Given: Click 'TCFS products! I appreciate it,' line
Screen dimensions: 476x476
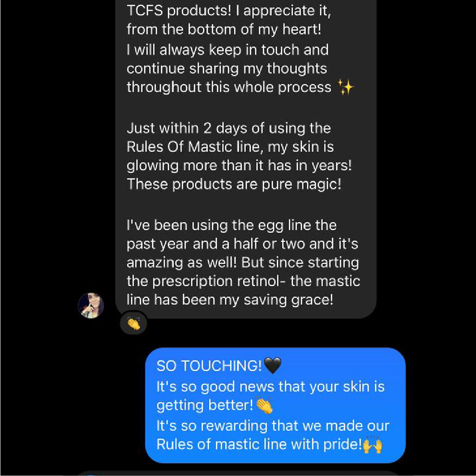Looking at the screenshot, I should coord(228,11).
